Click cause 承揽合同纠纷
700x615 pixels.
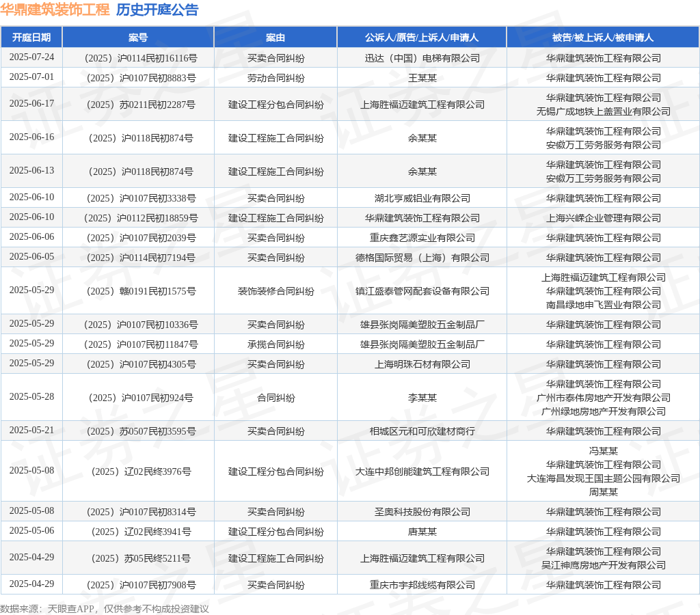point(276,344)
